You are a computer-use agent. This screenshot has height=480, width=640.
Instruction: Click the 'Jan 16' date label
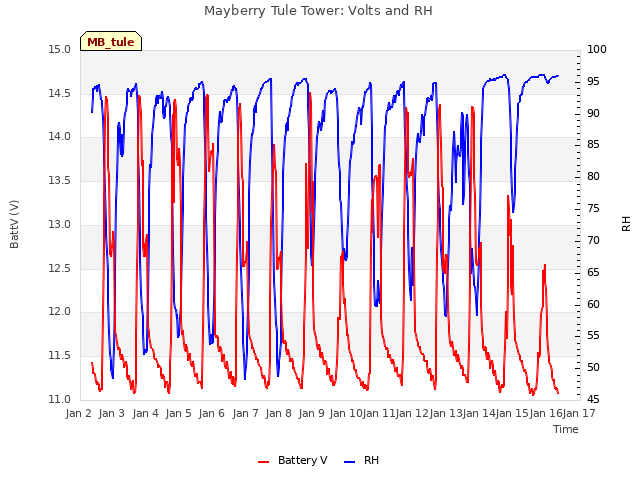[x=546, y=413]
